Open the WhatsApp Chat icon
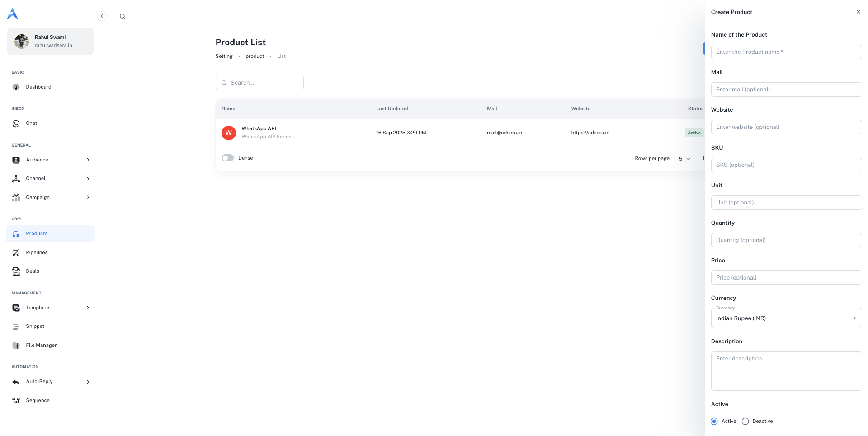Viewport: 868px width, 436px height. [16, 123]
